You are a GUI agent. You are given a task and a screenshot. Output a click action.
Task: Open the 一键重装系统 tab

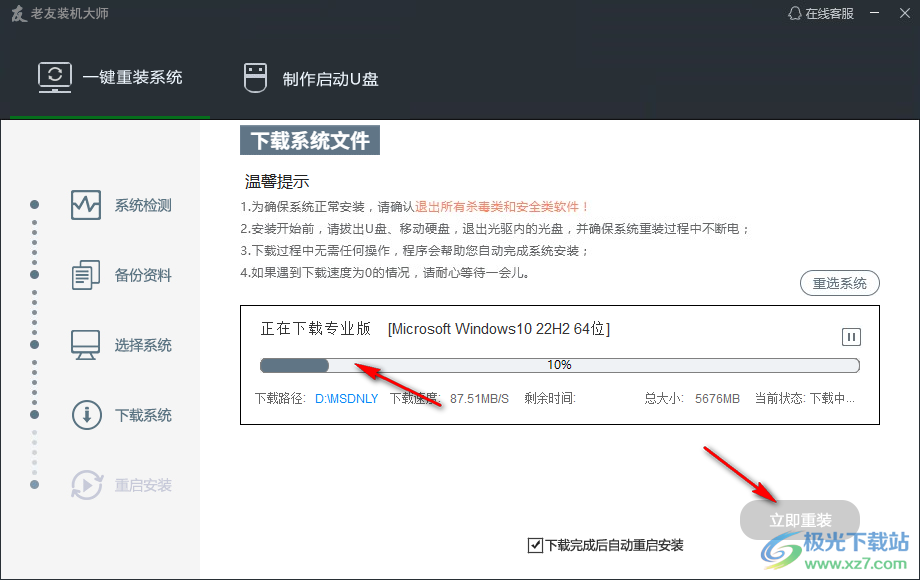click(x=110, y=77)
